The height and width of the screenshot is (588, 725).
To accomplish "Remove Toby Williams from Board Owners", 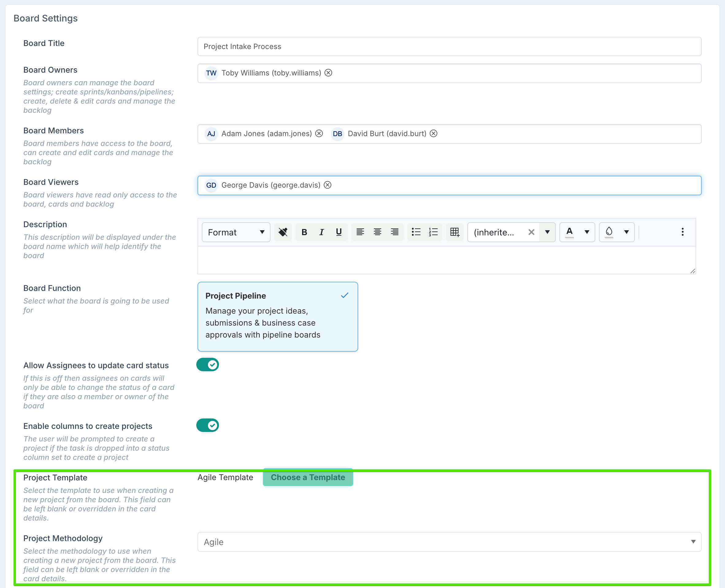I will point(328,73).
